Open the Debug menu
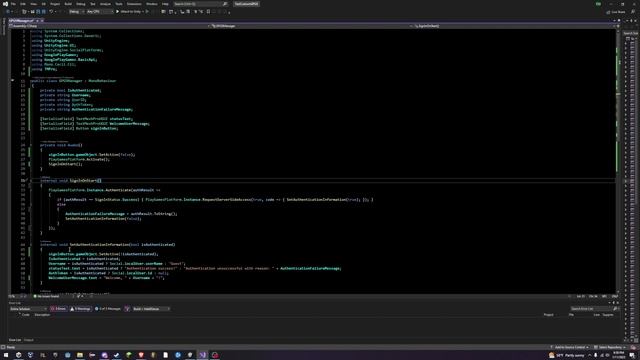 [x=81, y=4]
